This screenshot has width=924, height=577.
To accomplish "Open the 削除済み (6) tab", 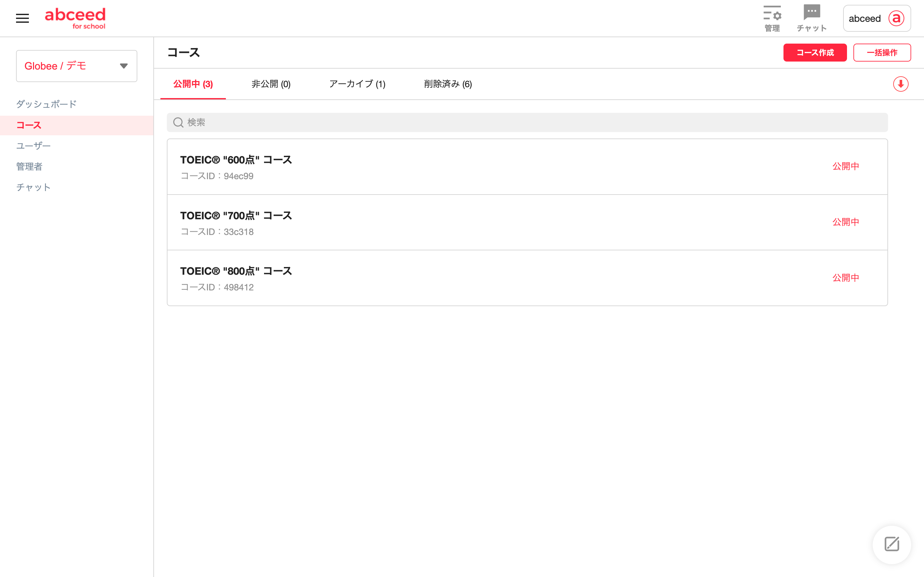I will pyautogui.click(x=448, y=84).
